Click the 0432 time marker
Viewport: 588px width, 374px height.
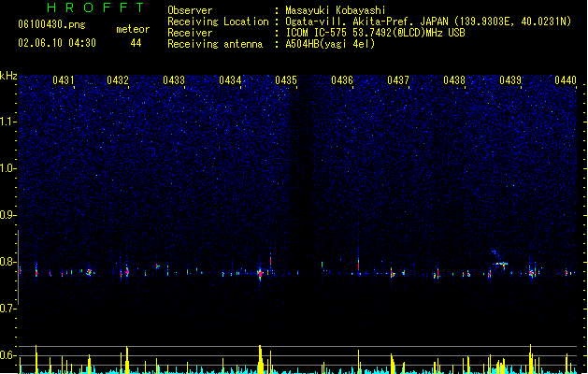(x=118, y=80)
